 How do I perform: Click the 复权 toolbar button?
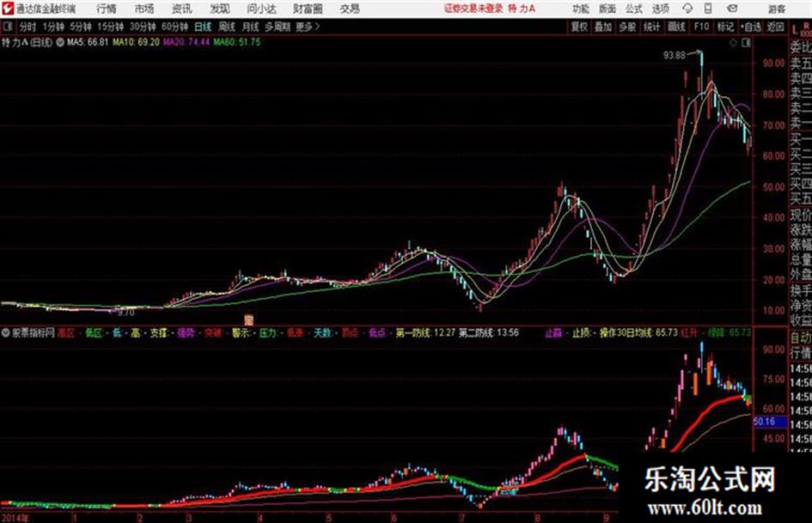pyautogui.click(x=579, y=27)
